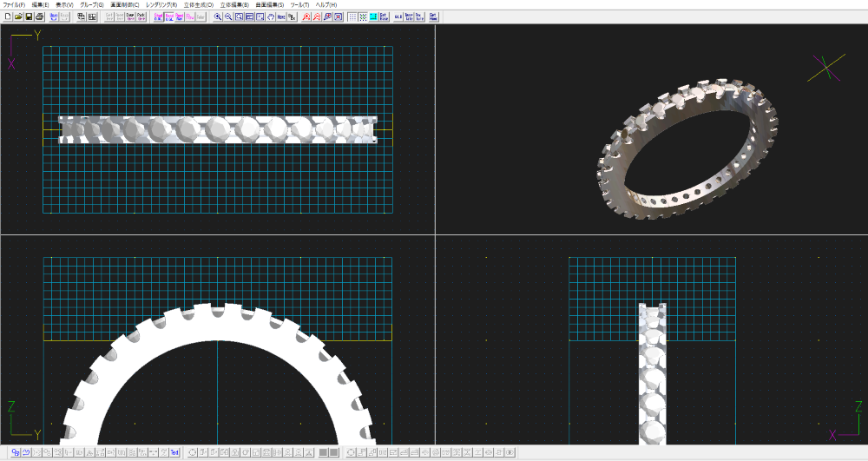Open a file with the folder icon
Viewport: 868px width, 461px height.
pyautogui.click(x=17, y=16)
